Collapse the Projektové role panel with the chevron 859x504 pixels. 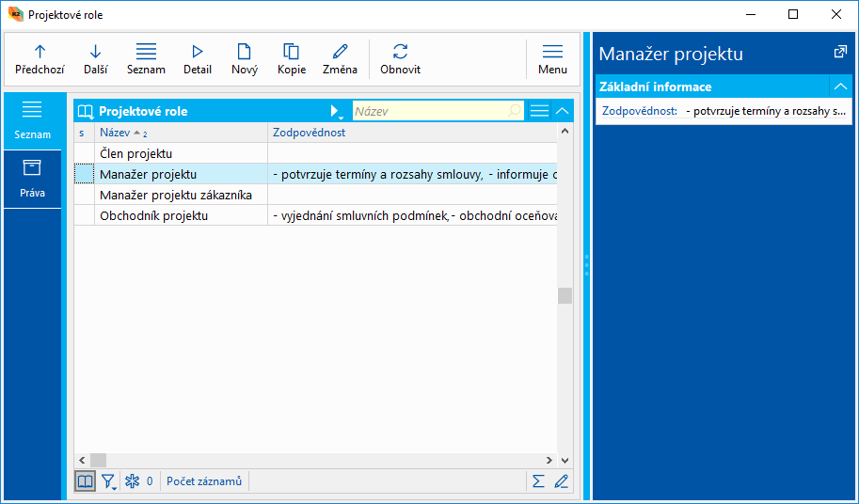tap(562, 111)
